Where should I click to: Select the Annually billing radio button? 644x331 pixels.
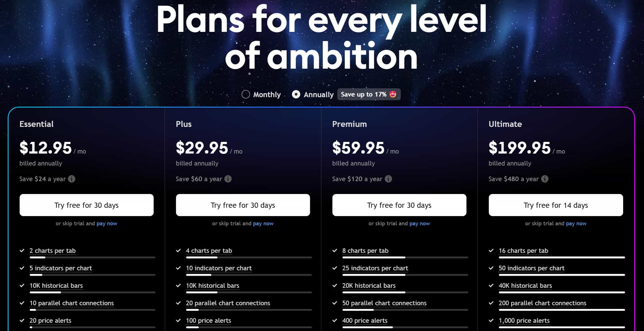tap(296, 94)
